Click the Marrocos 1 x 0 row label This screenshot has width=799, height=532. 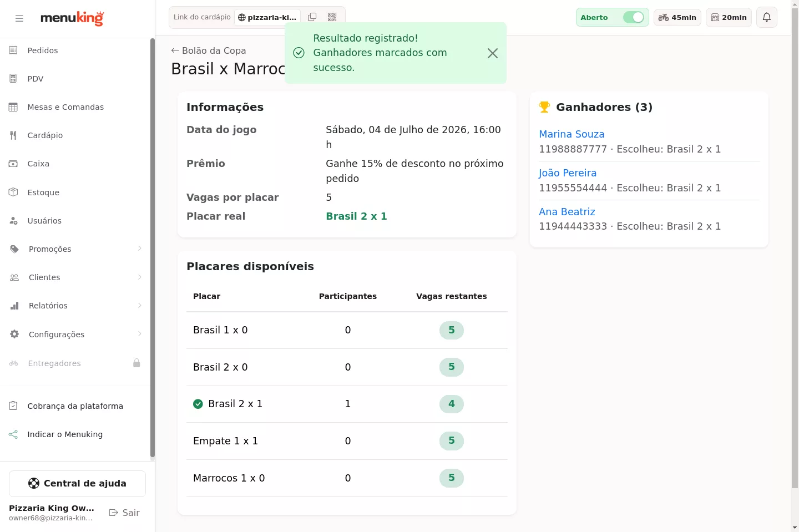pos(229,478)
